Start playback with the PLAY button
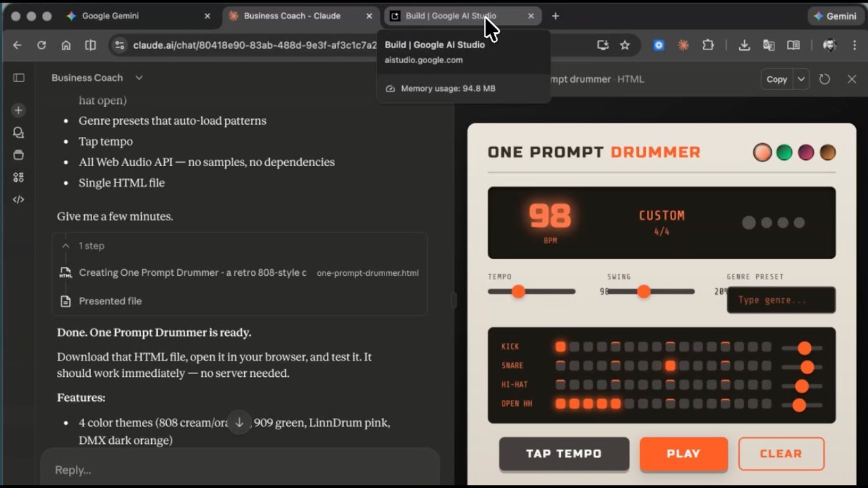This screenshot has width=868, height=488. click(x=684, y=453)
